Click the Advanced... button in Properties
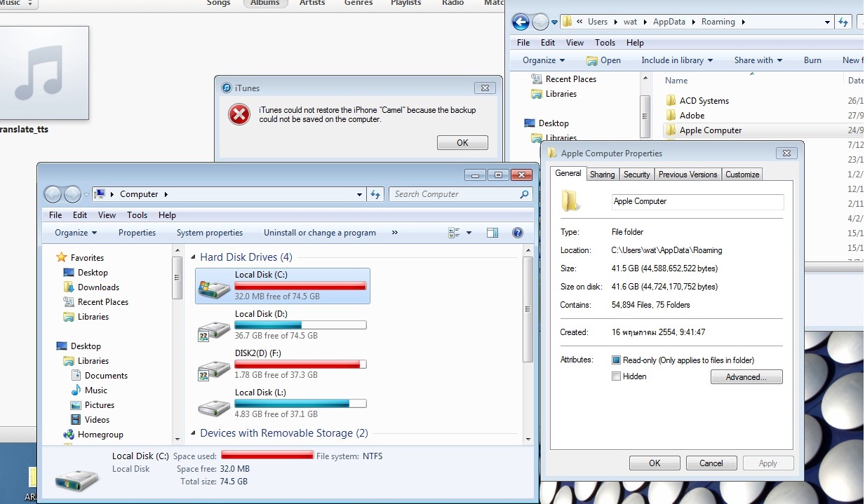Image resolution: width=865 pixels, height=504 pixels. pyautogui.click(x=746, y=377)
